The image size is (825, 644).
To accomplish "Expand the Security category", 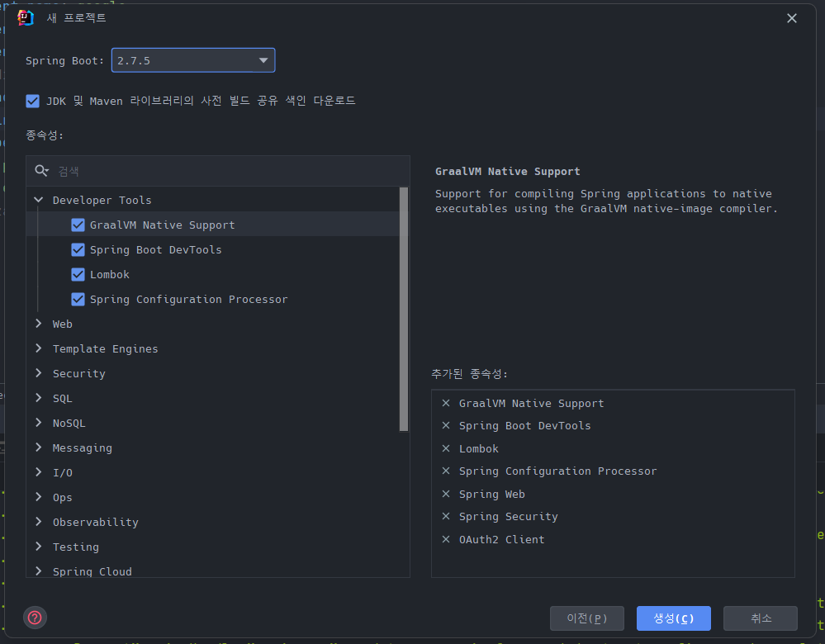I will pos(39,373).
